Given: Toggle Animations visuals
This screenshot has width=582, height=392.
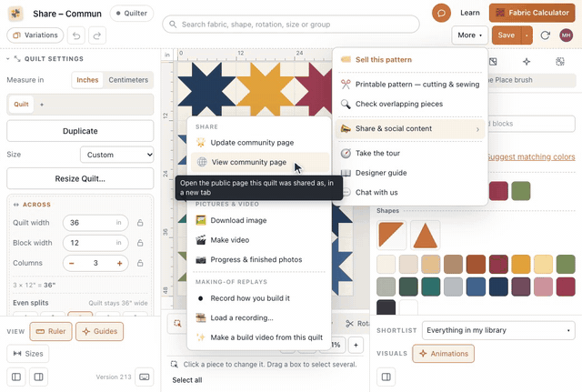Looking at the screenshot, I should pos(443,354).
